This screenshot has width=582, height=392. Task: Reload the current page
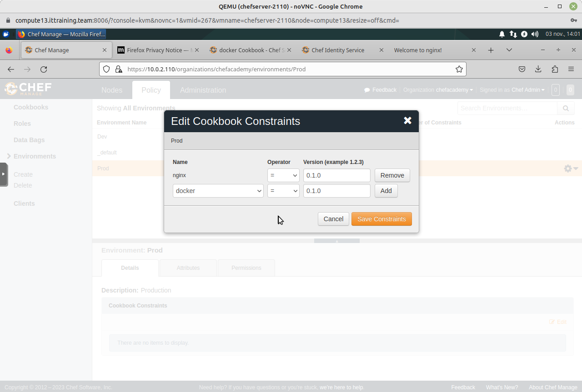coord(44,69)
